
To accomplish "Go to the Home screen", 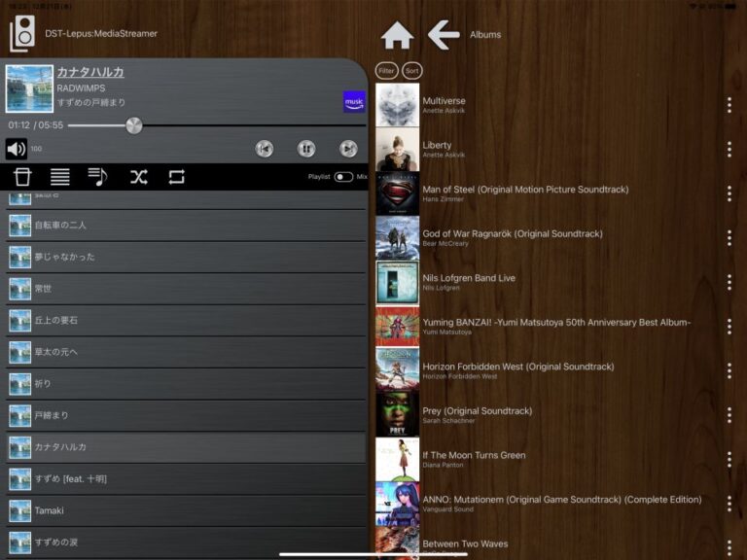I will pos(397,35).
